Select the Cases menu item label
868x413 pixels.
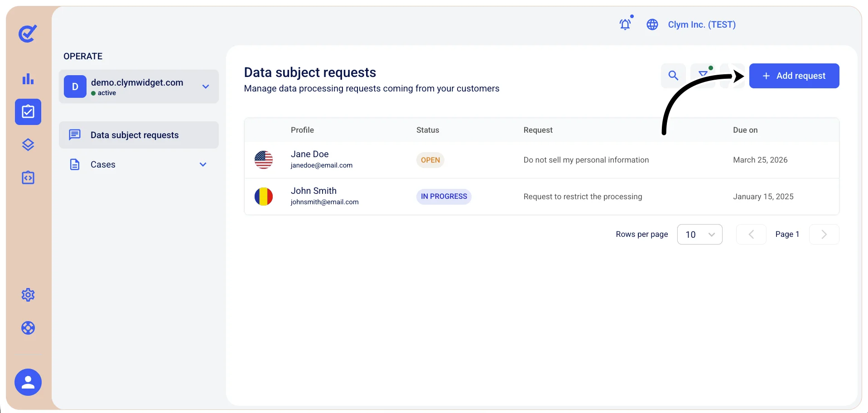[103, 164]
